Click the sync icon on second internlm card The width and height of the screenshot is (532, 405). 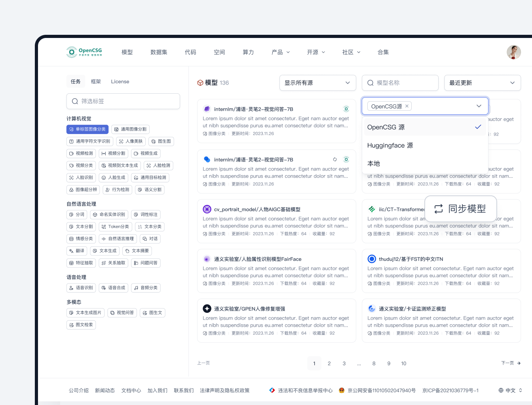pos(335,159)
